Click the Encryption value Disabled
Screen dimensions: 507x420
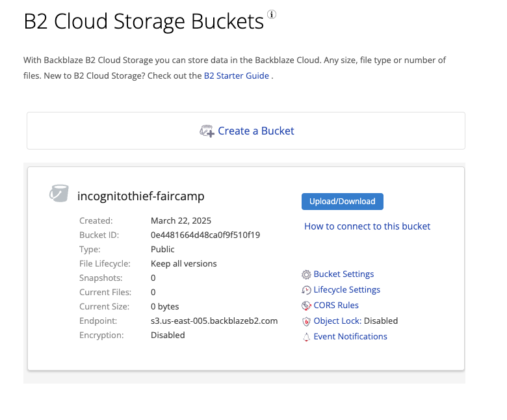(x=168, y=335)
